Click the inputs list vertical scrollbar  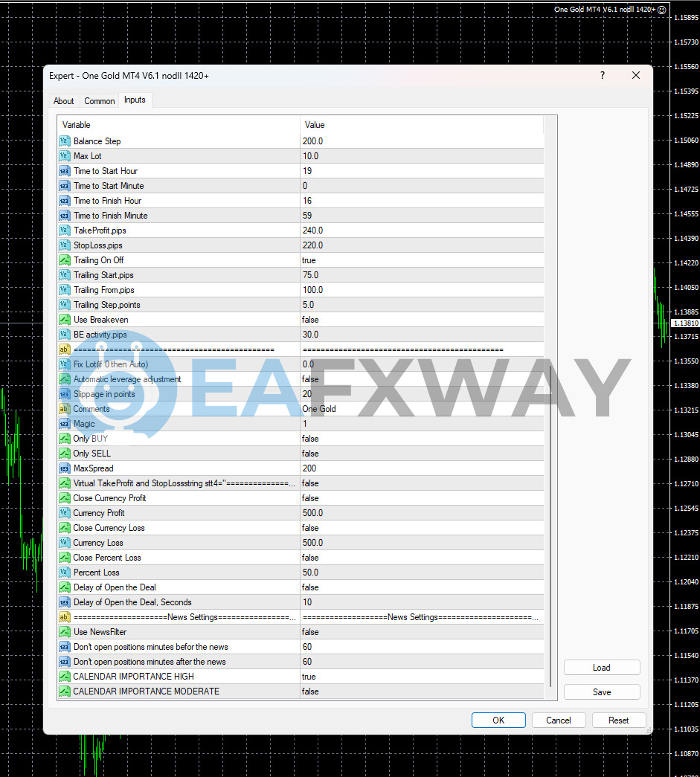pyautogui.click(x=550, y=520)
